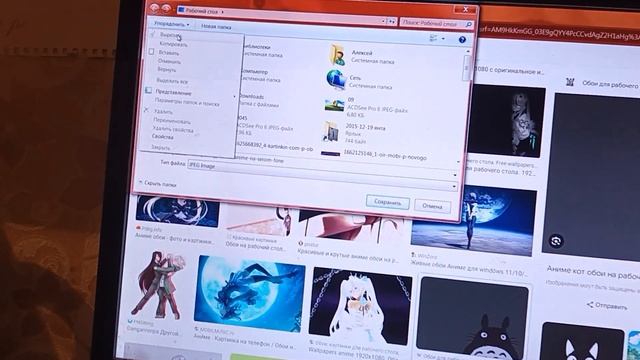Click the Отправить share link
640x360 pixels.
607,306
